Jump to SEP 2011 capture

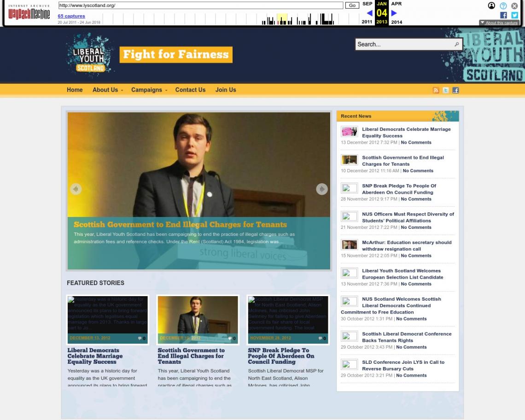pos(367,13)
